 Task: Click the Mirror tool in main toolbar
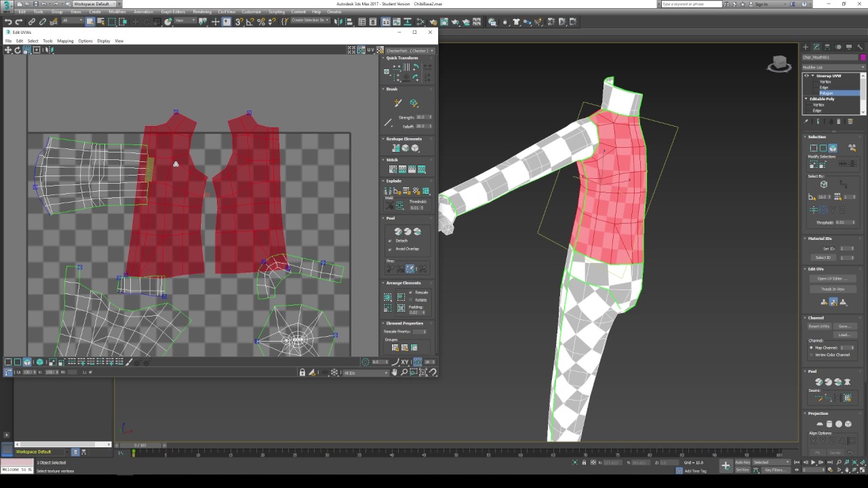point(339,22)
